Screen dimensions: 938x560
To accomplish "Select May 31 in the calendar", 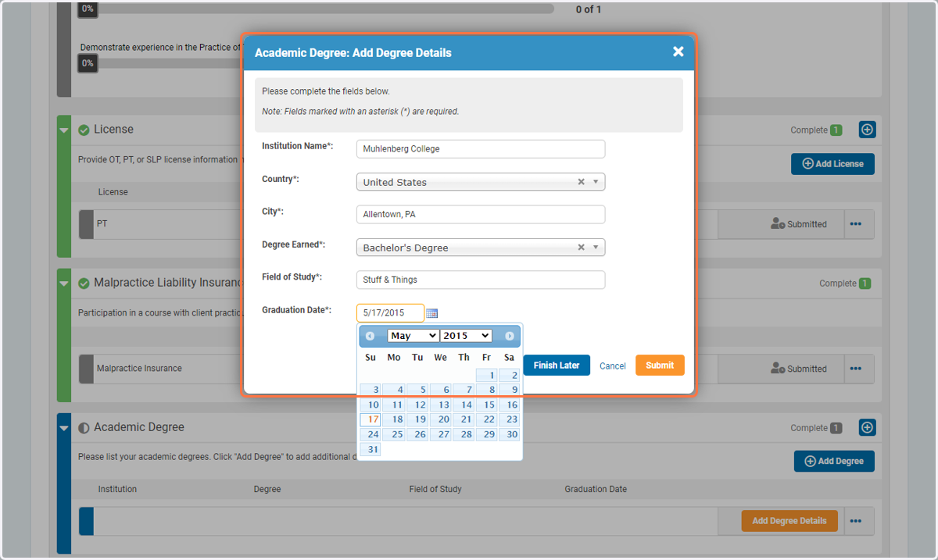I will pos(371,450).
